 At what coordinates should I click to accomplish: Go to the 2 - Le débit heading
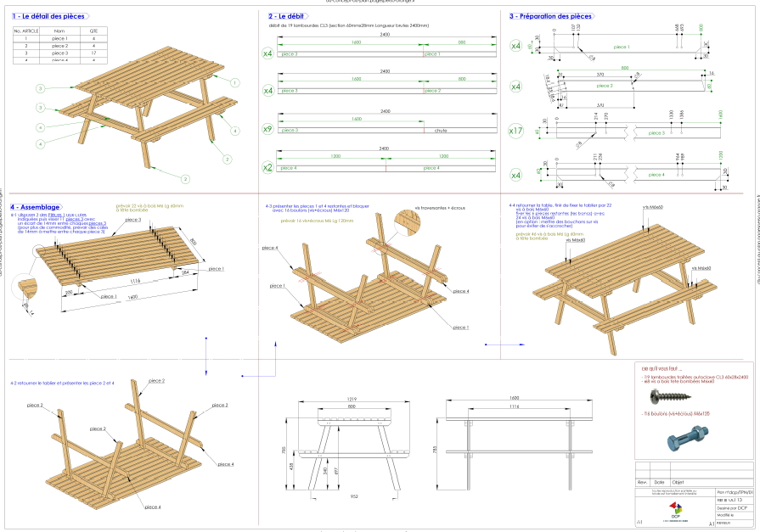click(286, 16)
